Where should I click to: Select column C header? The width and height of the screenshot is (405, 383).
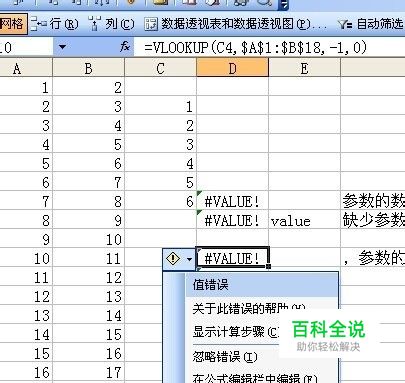[x=160, y=68]
